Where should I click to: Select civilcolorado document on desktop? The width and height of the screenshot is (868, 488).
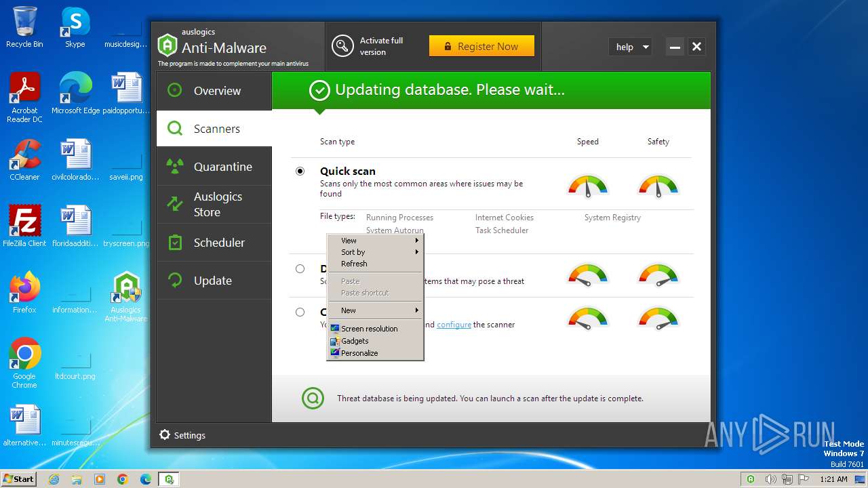[x=75, y=160]
